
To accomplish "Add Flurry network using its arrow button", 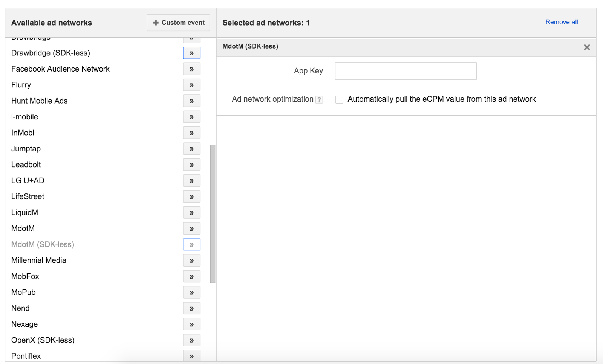I will coord(191,85).
